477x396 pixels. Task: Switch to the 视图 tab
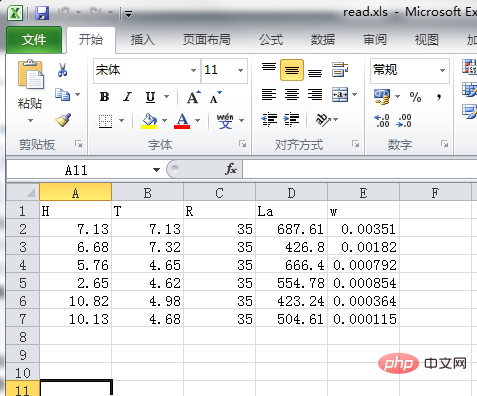(x=427, y=40)
